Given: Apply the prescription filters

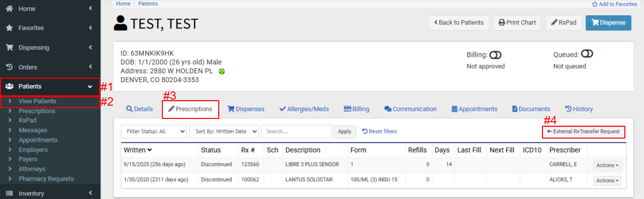Looking at the screenshot, I should (345, 132).
